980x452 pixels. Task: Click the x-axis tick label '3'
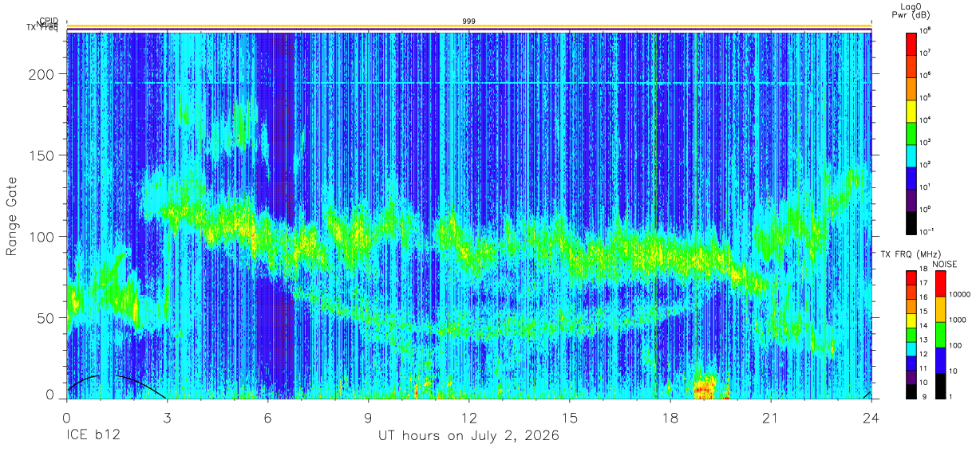[167, 418]
